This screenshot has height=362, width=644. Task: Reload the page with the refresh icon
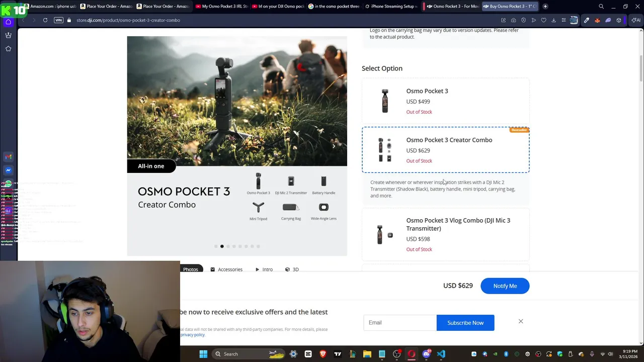(45, 20)
